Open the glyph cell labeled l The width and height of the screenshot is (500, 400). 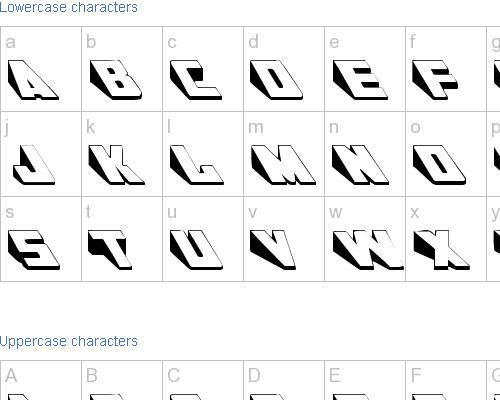pos(197,165)
